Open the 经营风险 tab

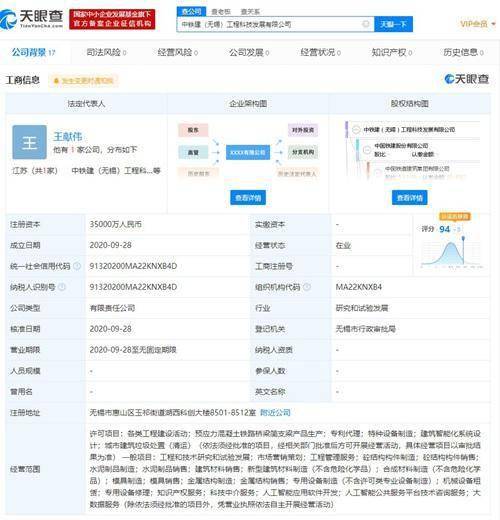pyautogui.click(x=178, y=52)
